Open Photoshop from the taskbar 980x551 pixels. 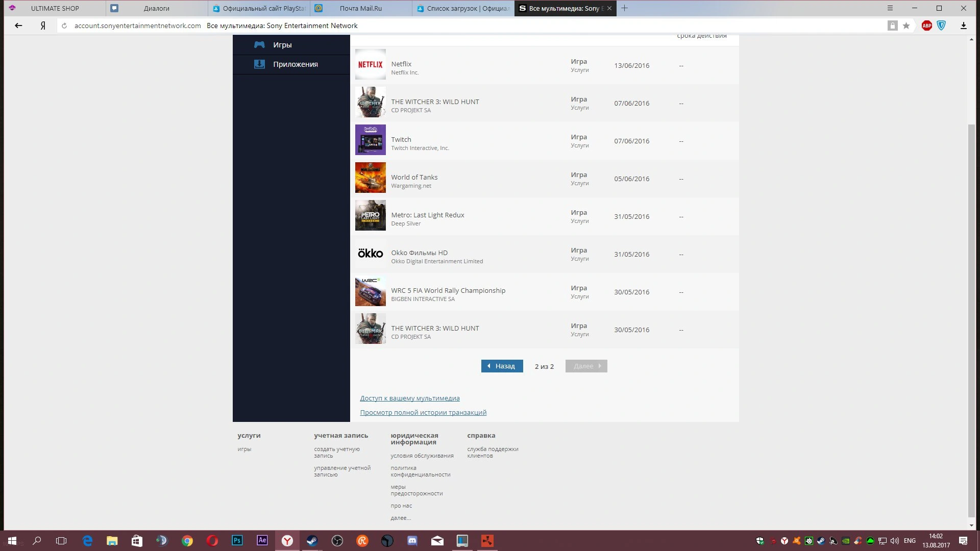click(237, 541)
